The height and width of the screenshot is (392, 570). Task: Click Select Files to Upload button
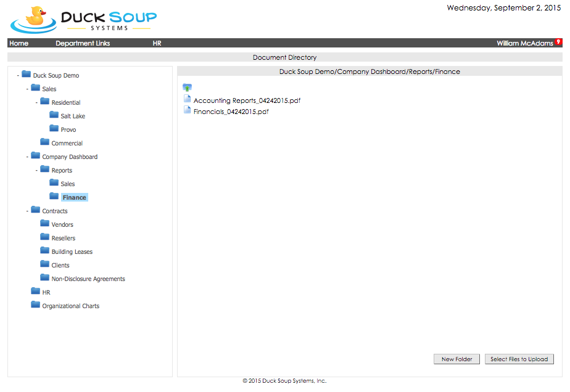pyautogui.click(x=519, y=359)
